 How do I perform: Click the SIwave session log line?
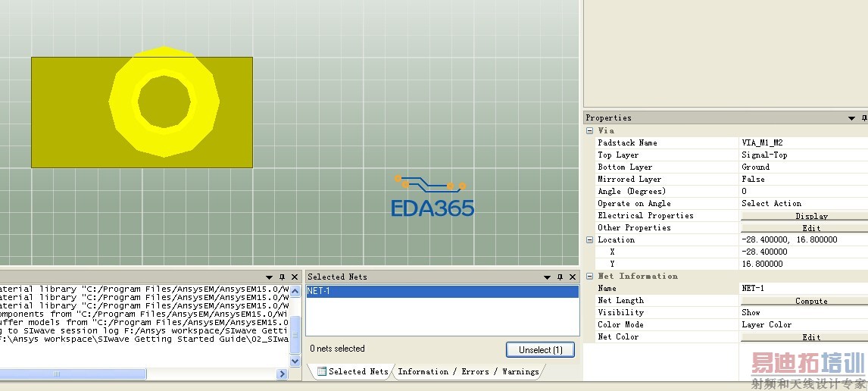(144, 330)
